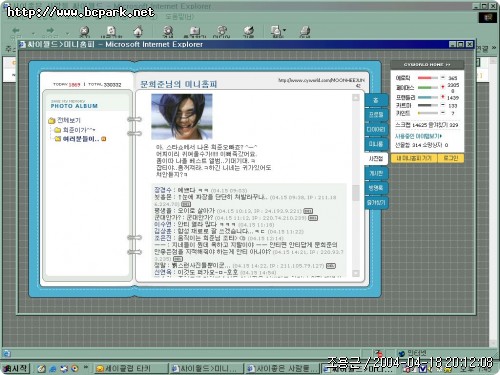
Task: Expand quick launch overflow chevron
Action: pyautogui.click(x=86, y=367)
